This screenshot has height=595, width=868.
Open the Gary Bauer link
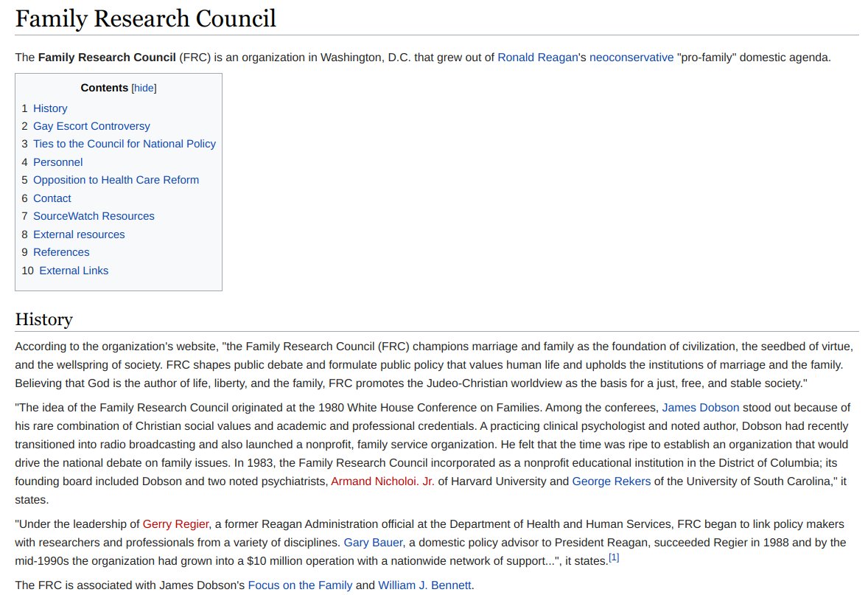coord(373,543)
